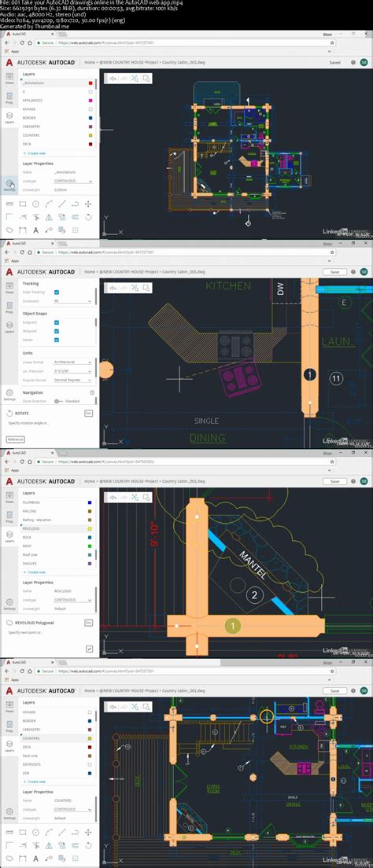Click Save button in the ROTATE frame
Viewport: 373px width, 868px height.
(334, 272)
